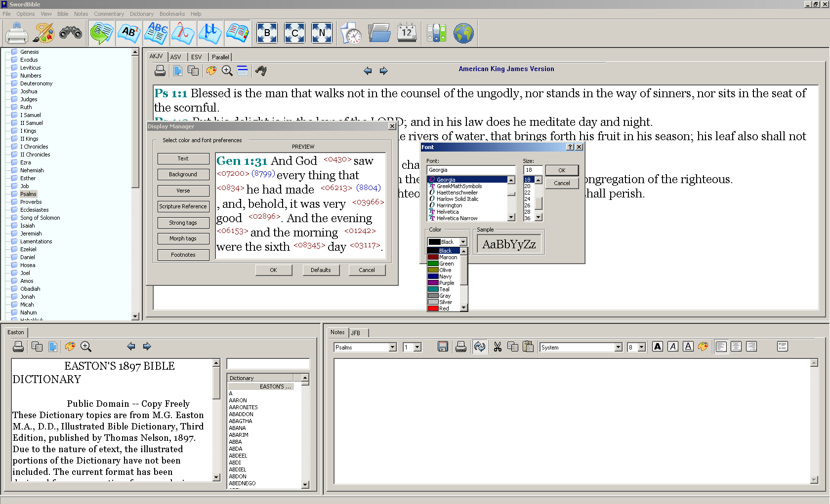
Task: Click OK in the Font dialog
Action: click(562, 170)
